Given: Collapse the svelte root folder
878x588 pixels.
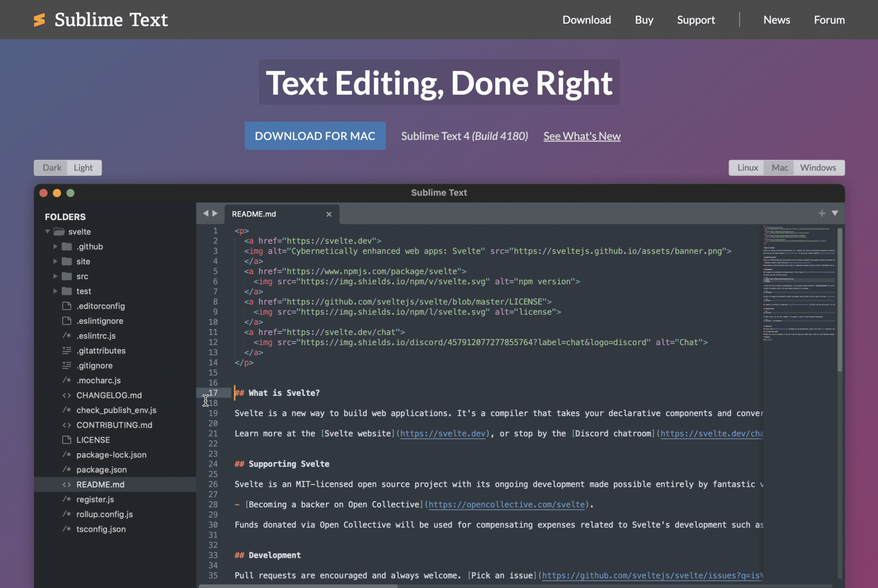Looking at the screenshot, I should [48, 232].
